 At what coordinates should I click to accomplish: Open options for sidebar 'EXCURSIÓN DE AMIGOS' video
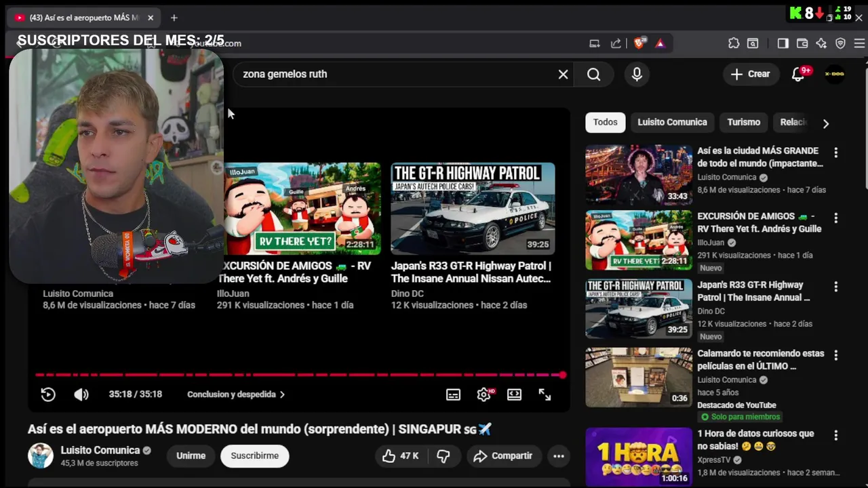tap(836, 218)
